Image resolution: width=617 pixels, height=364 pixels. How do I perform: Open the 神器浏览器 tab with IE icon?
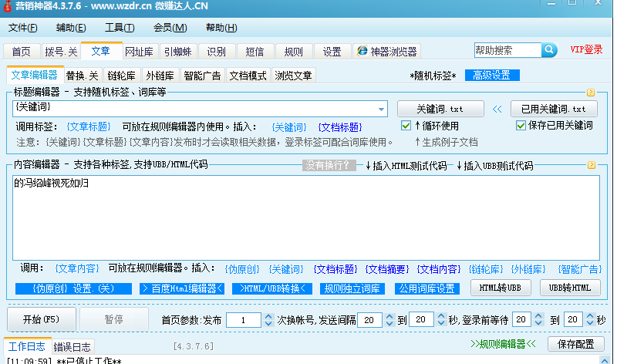386,52
